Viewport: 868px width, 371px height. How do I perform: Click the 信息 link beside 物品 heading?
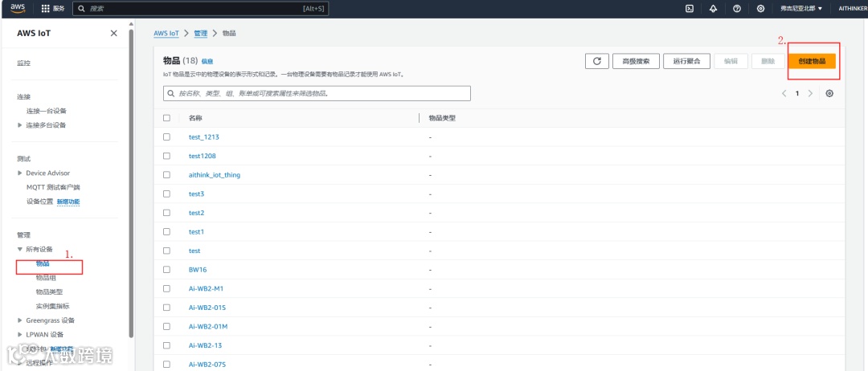coord(207,61)
